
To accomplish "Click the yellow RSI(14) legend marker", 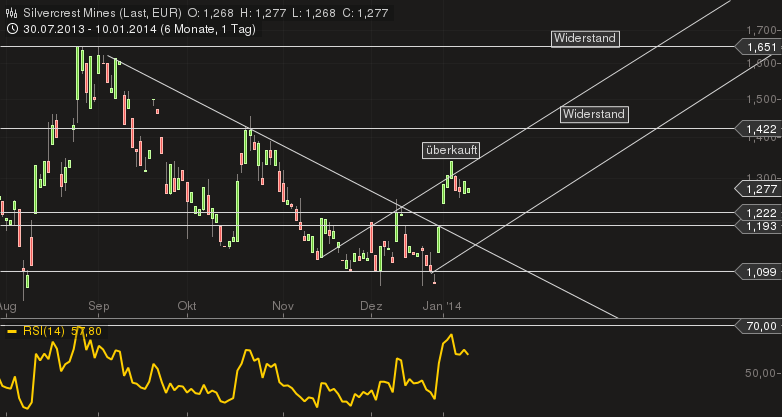I will [x=11, y=331].
